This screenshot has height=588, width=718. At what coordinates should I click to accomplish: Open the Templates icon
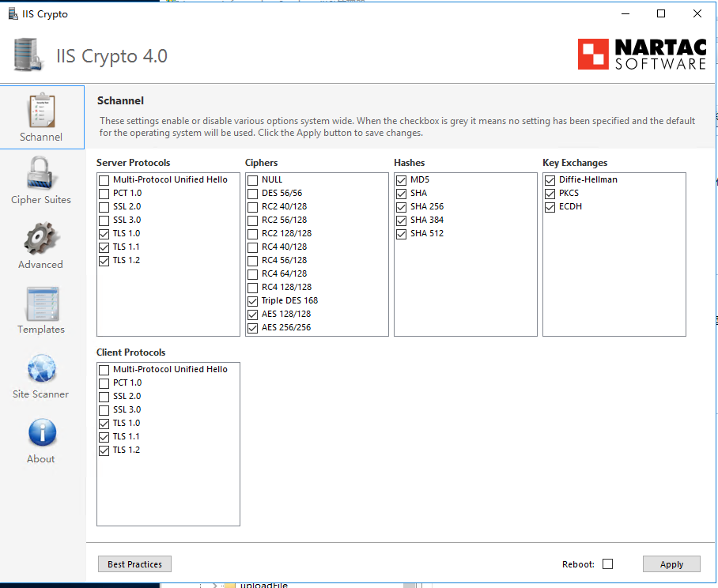[x=42, y=303]
